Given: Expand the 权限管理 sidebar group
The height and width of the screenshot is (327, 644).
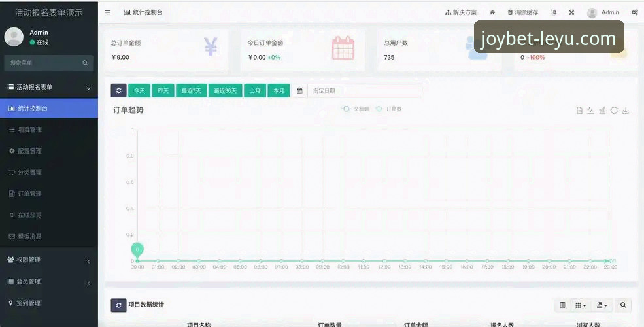Looking at the screenshot, I should 49,260.
